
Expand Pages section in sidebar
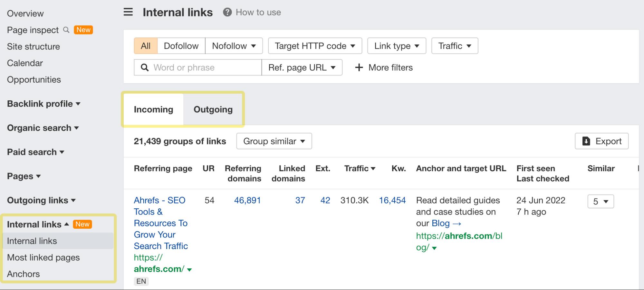(24, 176)
